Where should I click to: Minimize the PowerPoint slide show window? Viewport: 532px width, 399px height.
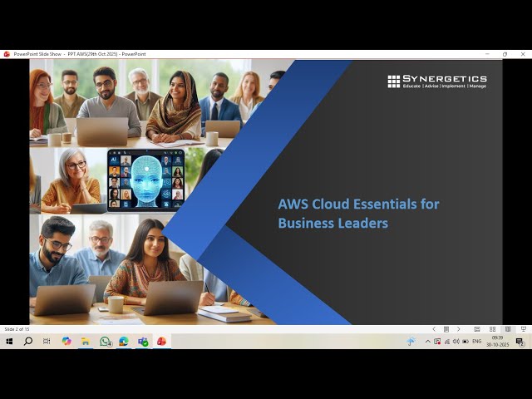click(x=487, y=54)
